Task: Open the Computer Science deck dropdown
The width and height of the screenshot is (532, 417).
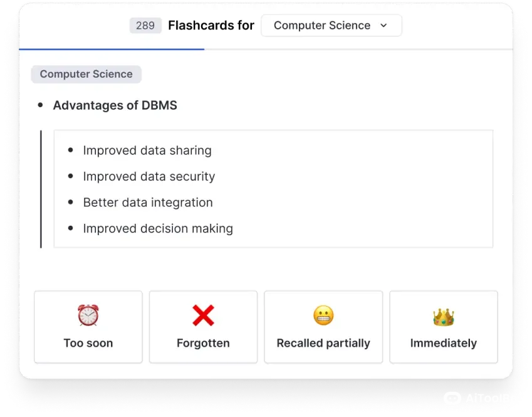Action: (x=331, y=26)
